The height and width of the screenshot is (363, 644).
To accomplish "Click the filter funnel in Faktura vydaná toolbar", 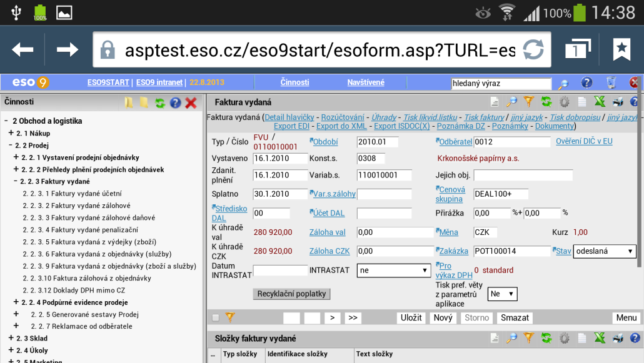I will tap(528, 101).
